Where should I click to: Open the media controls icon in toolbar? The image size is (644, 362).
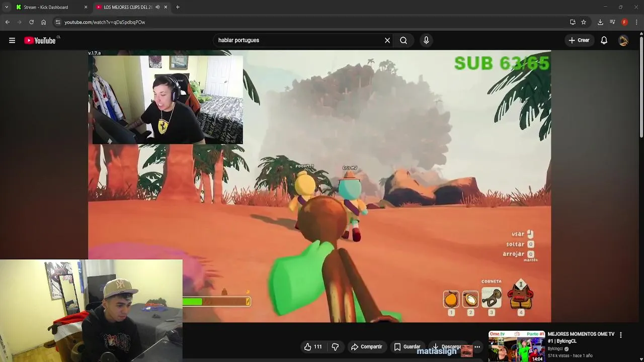pos(612,22)
